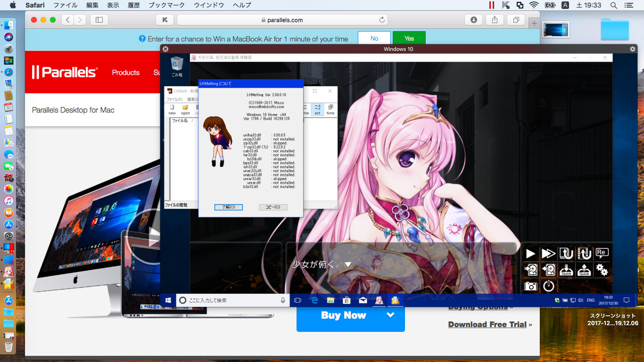The image size is (644, 362).
Task: Open the ウインドウ menu in macOS menu bar
Action: point(209,5)
